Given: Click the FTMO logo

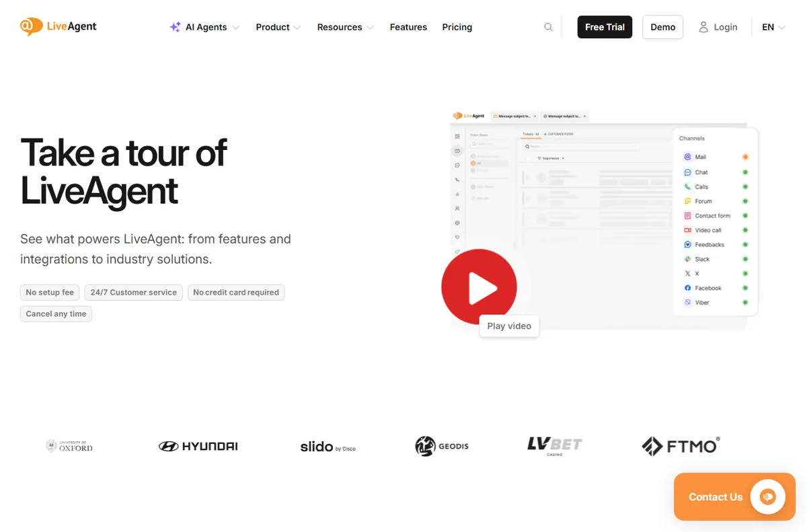Looking at the screenshot, I should pos(681,446).
